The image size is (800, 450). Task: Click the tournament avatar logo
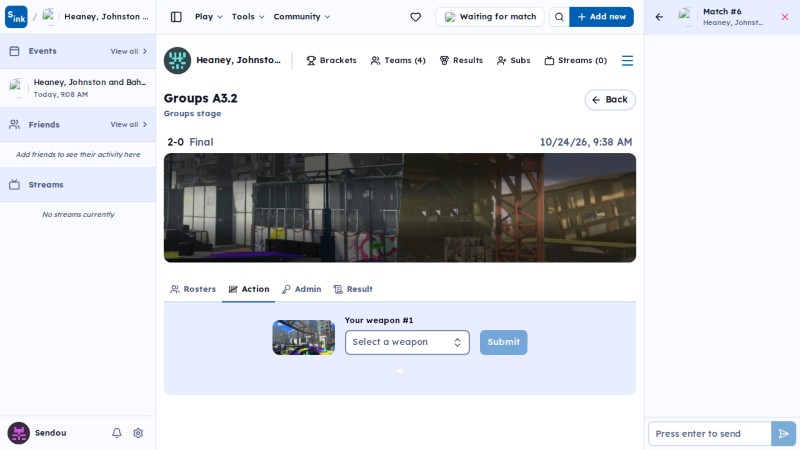[177, 61]
